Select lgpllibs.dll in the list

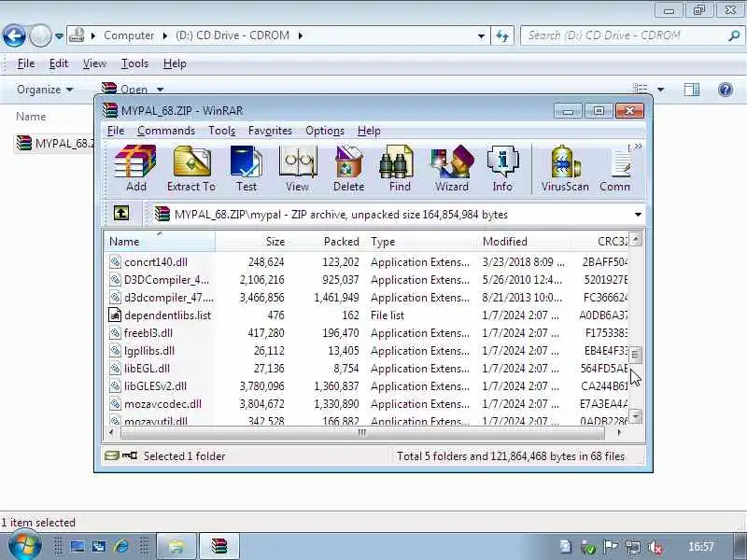pyautogui.click(x=367, y=351)
